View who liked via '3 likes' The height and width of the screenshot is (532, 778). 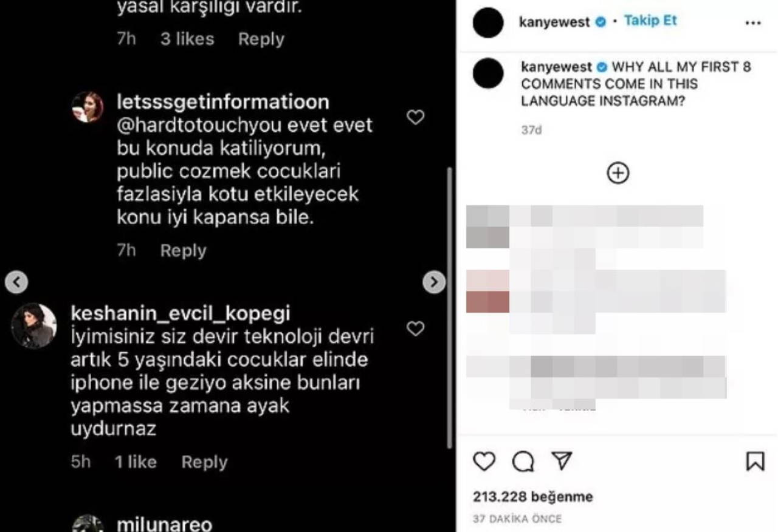click(x=187, y=39)
